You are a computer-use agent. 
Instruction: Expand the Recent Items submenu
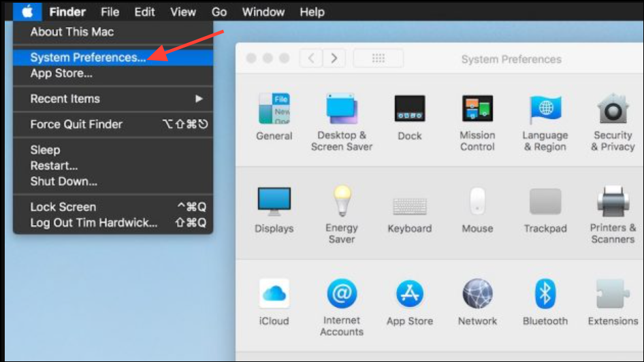pos(113,99)
